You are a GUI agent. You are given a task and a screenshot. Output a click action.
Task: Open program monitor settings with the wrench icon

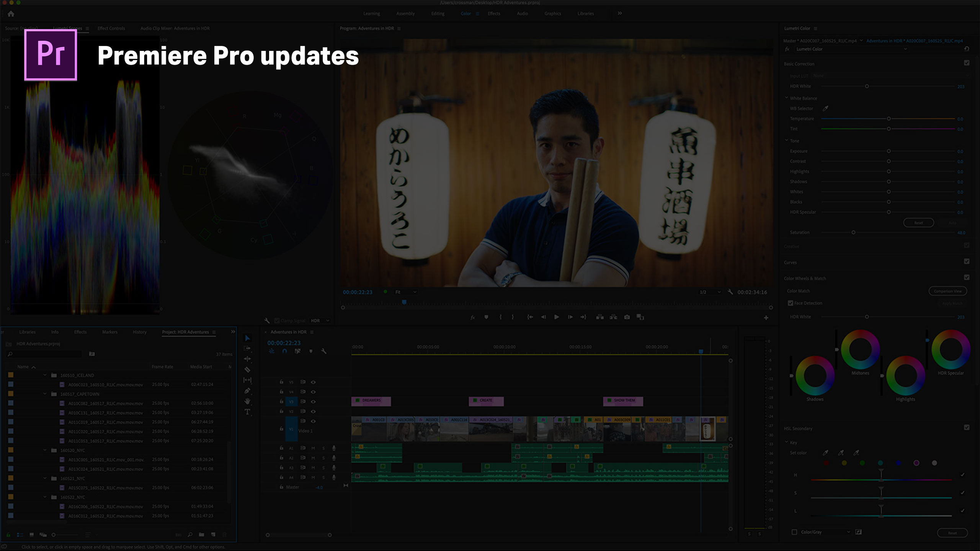tap(730, 292)
